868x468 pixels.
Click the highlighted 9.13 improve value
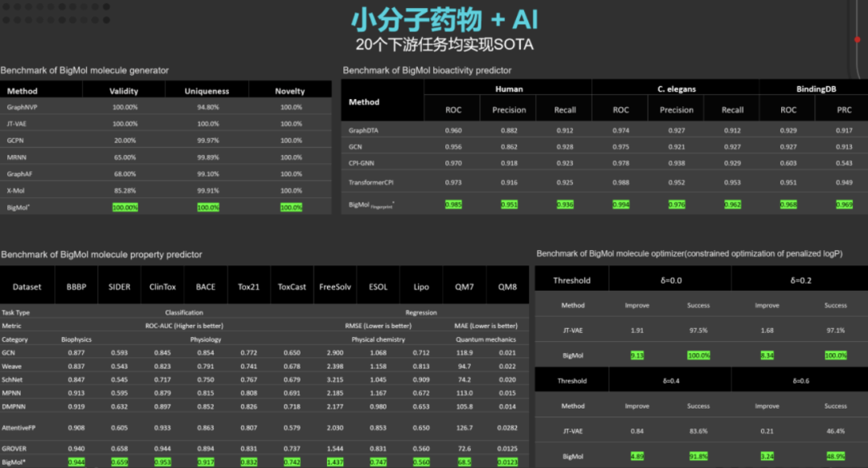click(x=637, y=355)
